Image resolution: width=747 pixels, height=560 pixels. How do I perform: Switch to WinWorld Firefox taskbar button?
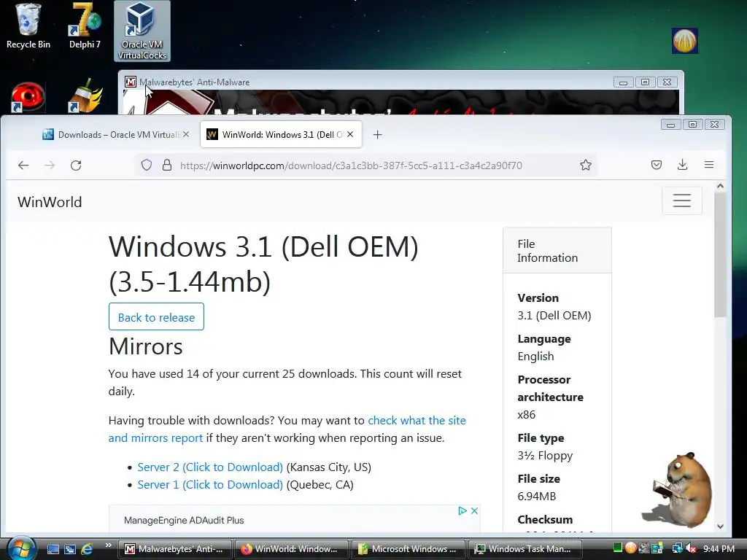[291, 549]
